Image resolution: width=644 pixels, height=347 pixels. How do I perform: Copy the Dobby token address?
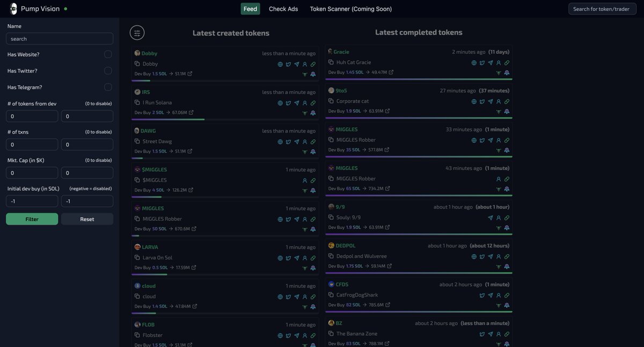[137, 64]
